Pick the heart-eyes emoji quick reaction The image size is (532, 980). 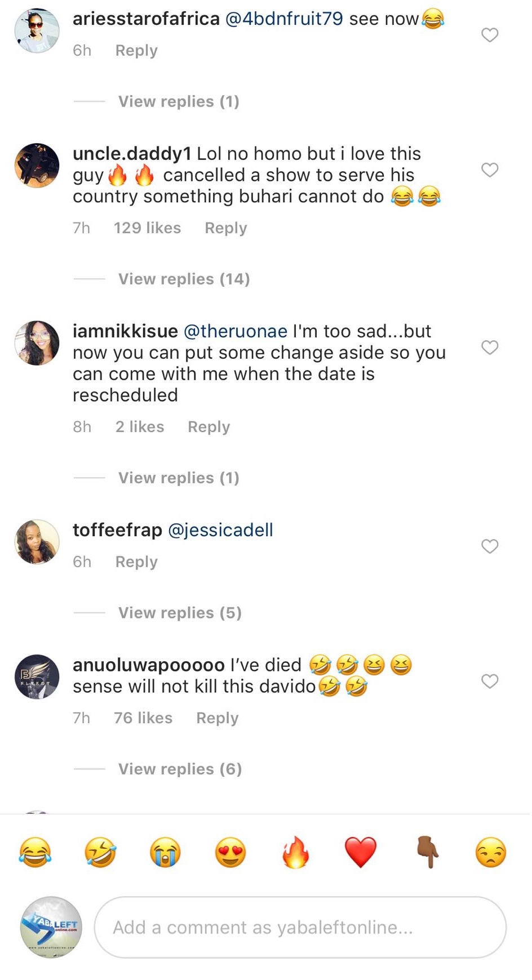[x=230, y=852]
